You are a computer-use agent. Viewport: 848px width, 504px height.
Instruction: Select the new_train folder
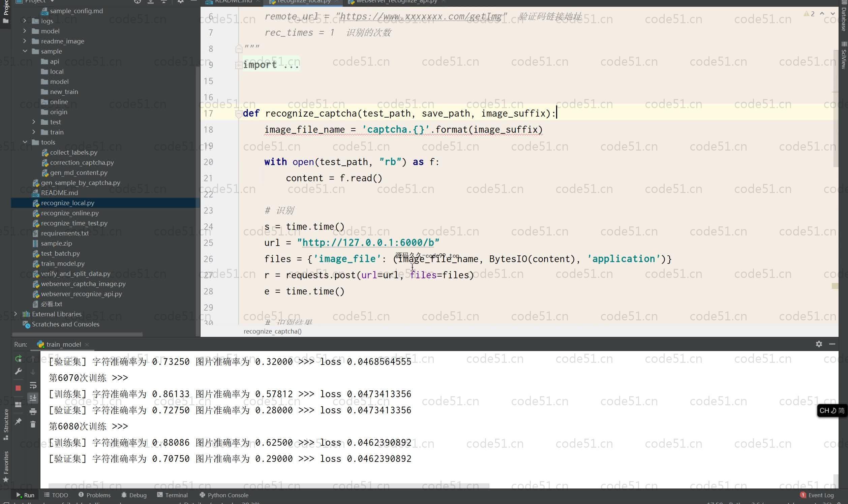[64, 92]
